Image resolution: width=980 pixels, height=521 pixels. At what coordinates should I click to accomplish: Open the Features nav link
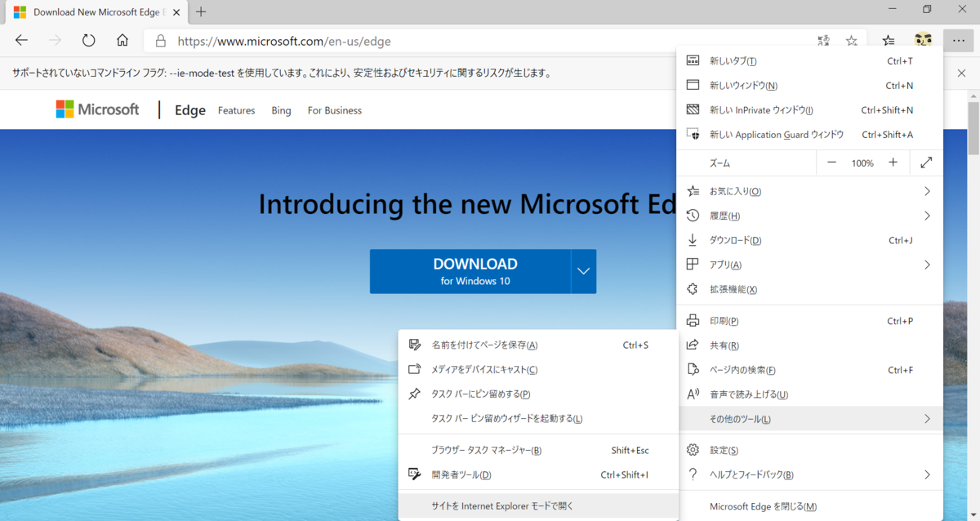pos(236,110)
